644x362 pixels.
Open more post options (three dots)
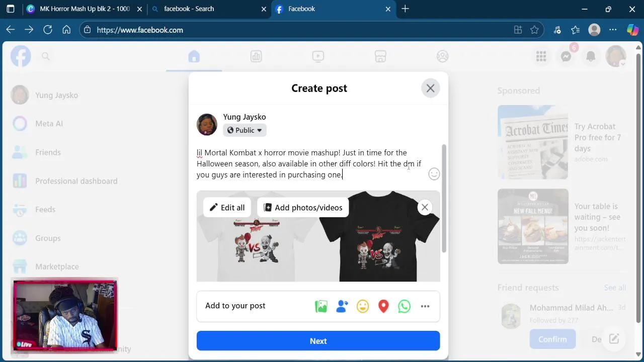[x=425, y=306]
